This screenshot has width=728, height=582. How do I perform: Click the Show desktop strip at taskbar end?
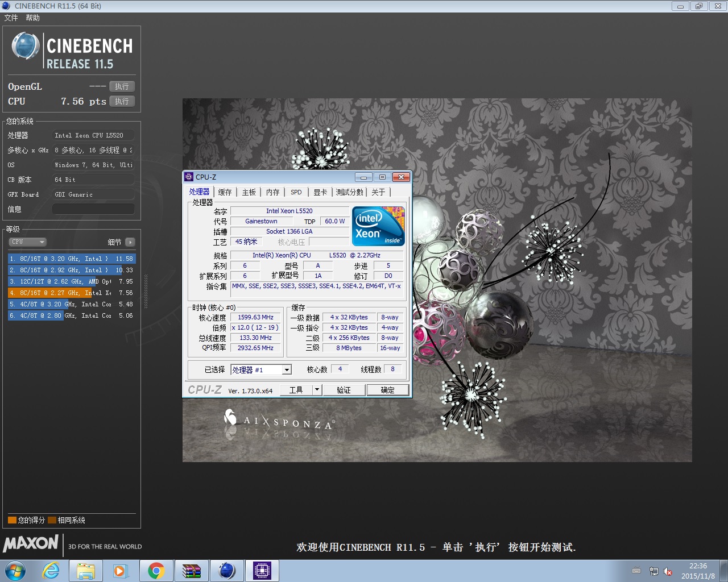click(x=723, y=571)
